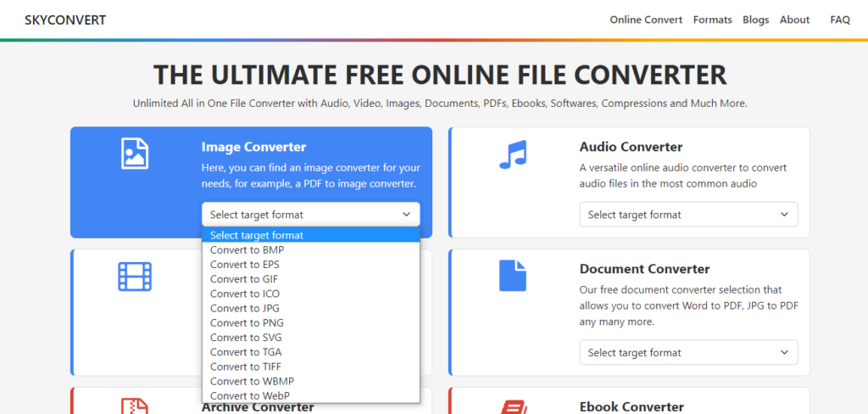Select Convert to JPG option
The image size is (868, 414).
click(x=245, y=309)
